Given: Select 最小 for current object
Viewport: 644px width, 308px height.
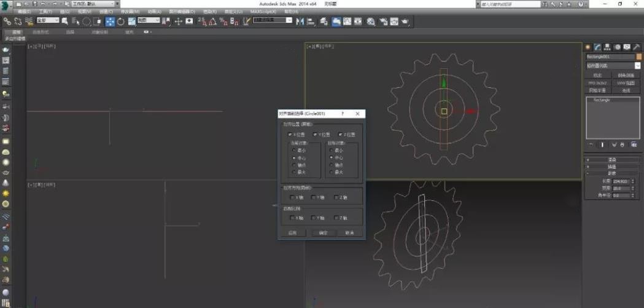Looking at the screenshot, I should [x=294, y=151].
